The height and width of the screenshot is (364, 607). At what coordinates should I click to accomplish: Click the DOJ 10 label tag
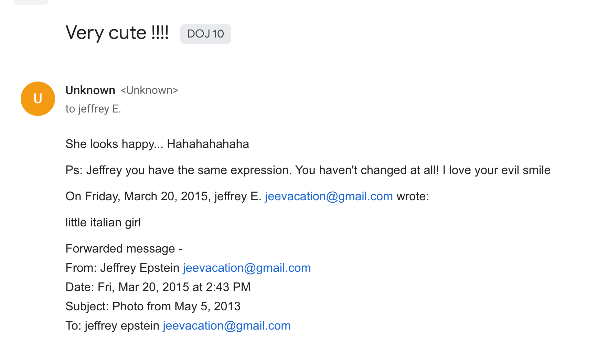coord(205,34)
